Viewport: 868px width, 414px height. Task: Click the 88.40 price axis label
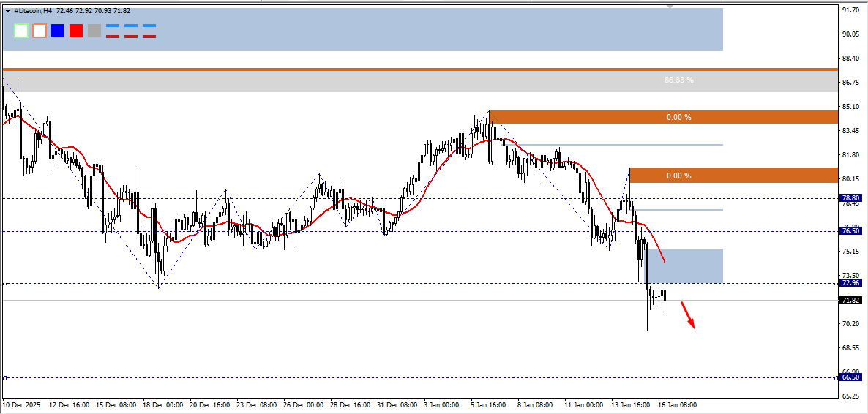point(850,58)
